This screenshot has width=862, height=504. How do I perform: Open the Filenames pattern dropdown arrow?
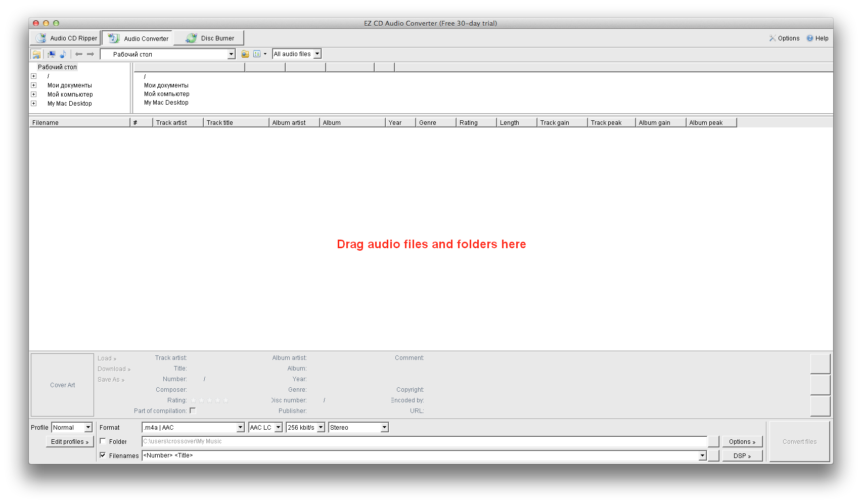tap(702, 455)
